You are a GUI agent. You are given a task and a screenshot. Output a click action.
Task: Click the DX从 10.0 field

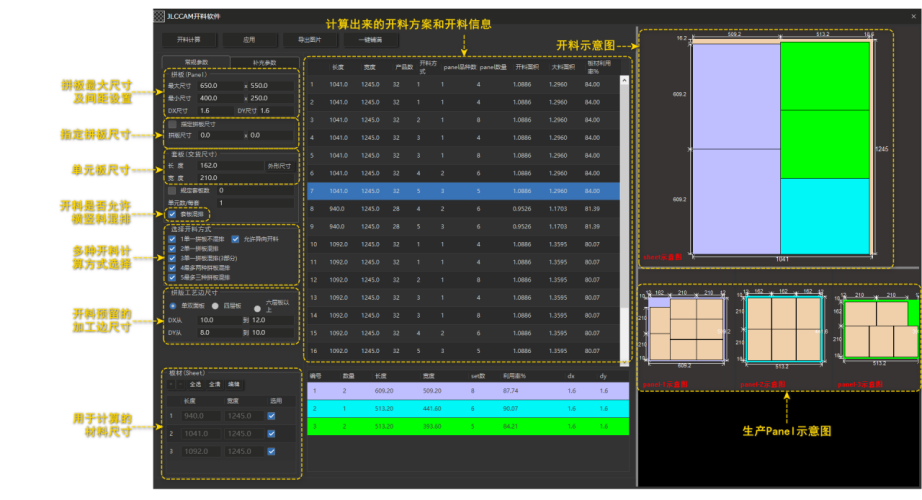pos(219,321)
